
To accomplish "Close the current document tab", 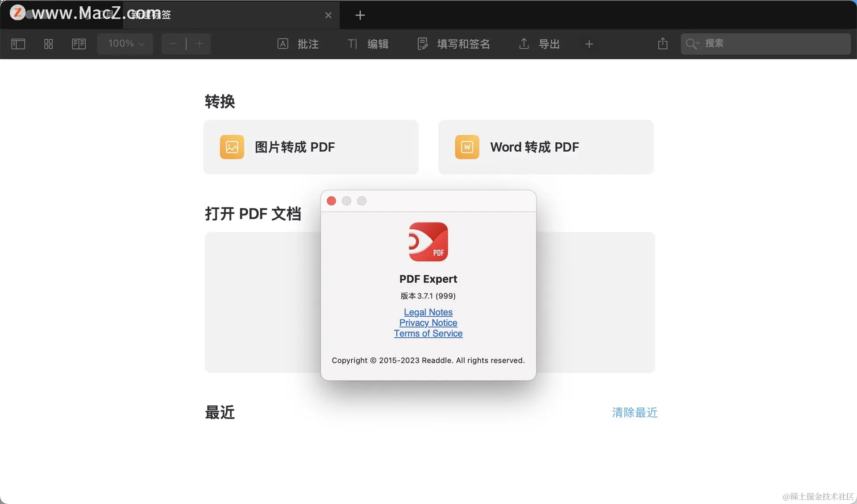I will point(329,15).
